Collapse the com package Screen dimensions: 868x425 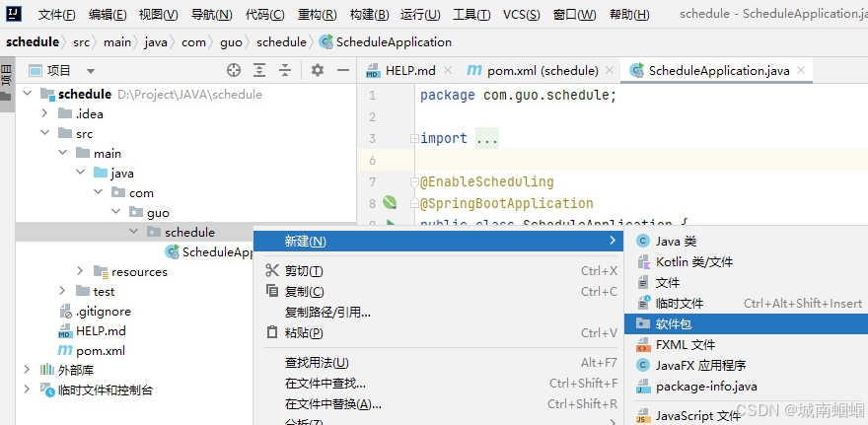coord(98,192)
